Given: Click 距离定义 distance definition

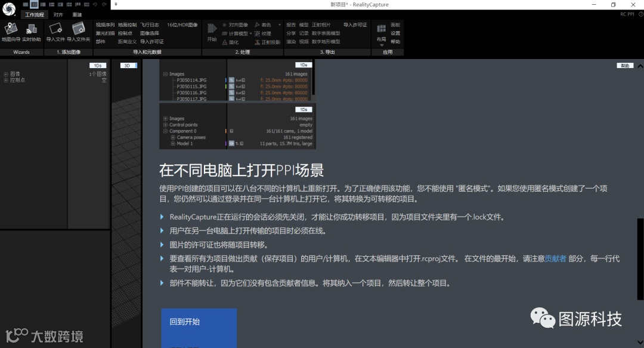Looking at the screenshot, I should click(128, 42).
